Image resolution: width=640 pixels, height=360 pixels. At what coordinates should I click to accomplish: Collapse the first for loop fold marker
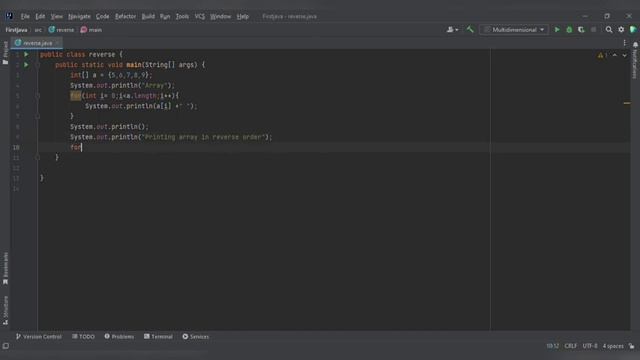37,96
